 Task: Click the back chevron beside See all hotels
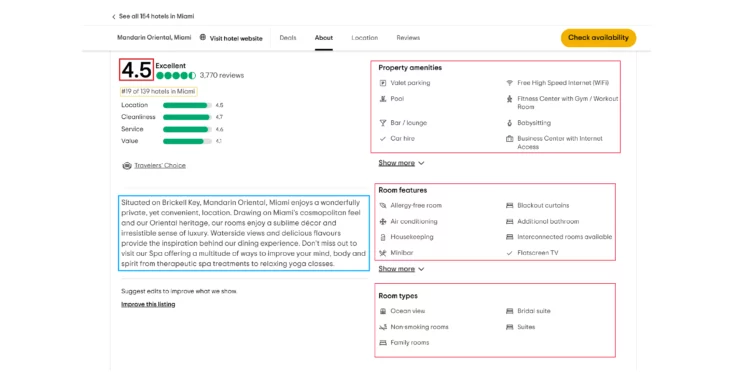pyautogui.click(x=113, y=17)
